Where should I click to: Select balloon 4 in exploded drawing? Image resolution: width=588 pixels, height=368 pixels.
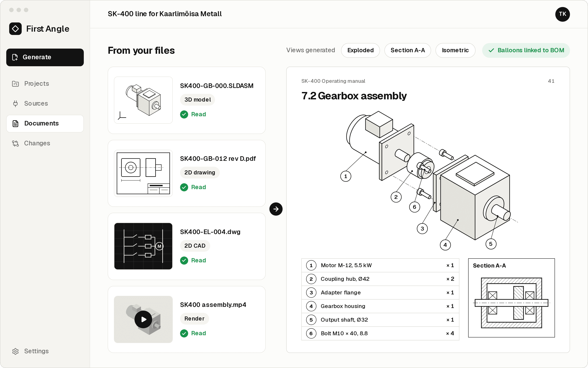[x=445, y=245]
